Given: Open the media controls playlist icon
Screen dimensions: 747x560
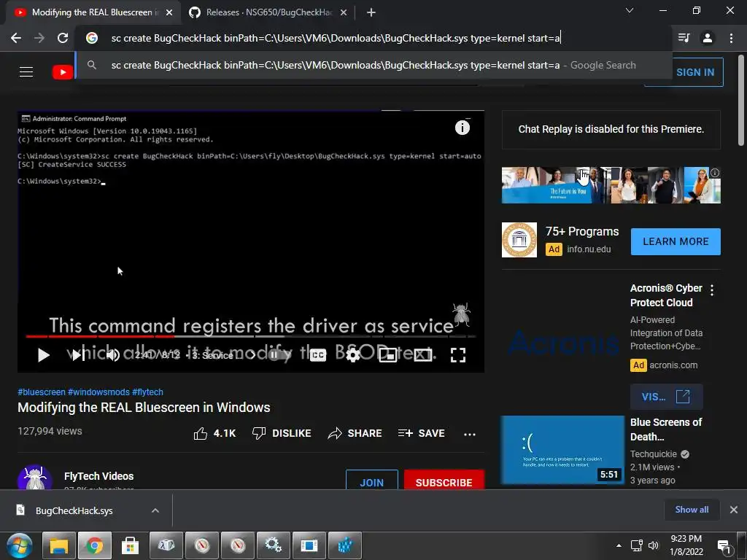Looking at the screenshot, I should 684,38.
